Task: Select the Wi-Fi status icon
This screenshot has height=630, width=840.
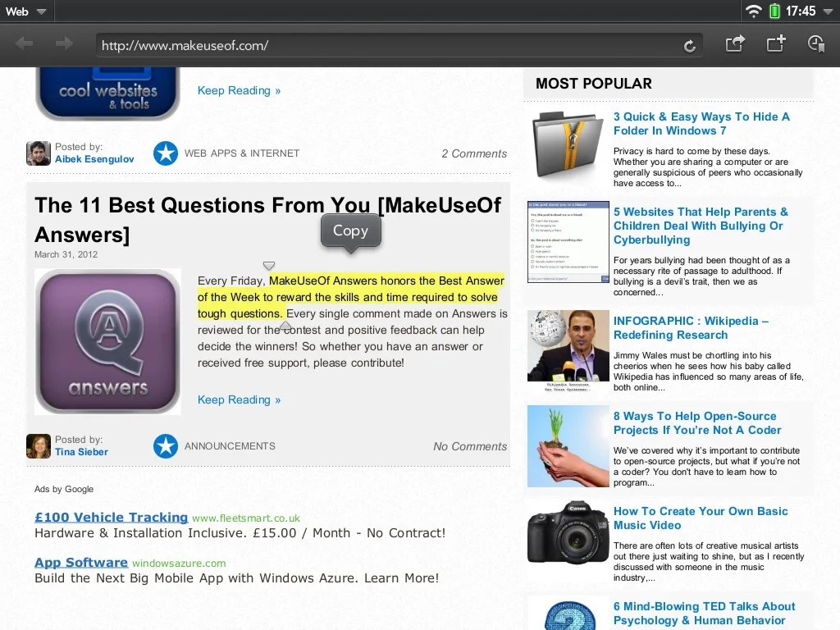Action: [x=754, y=11]
